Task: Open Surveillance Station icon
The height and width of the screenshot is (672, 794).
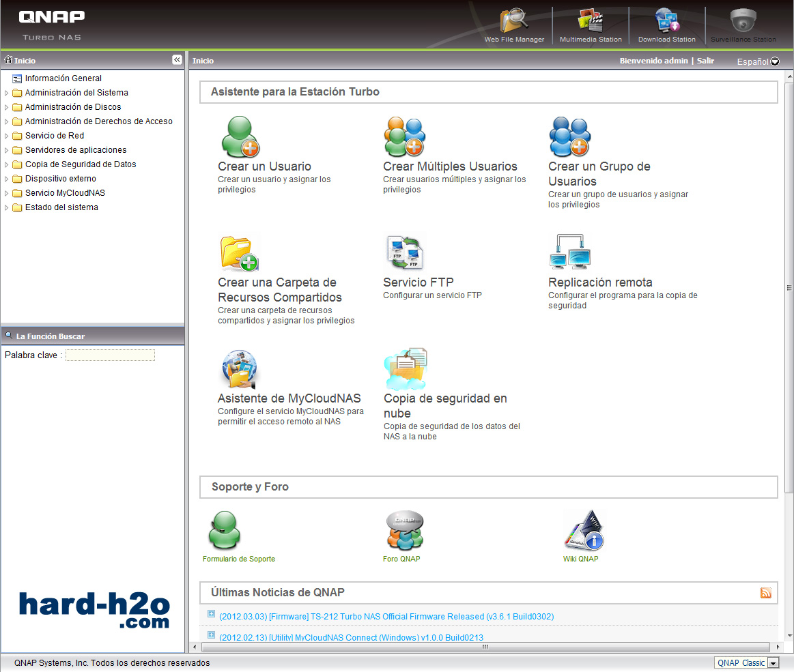Action: pos(743,20)
